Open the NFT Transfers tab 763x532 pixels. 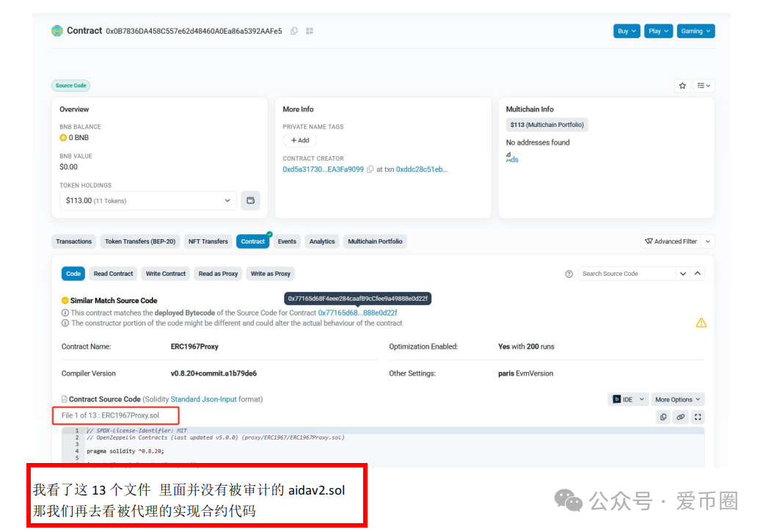click(x=208, y=241)
